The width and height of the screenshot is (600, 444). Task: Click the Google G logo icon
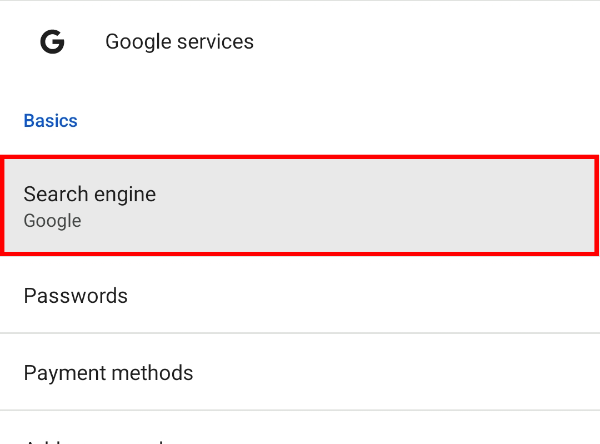click(52, 42)
